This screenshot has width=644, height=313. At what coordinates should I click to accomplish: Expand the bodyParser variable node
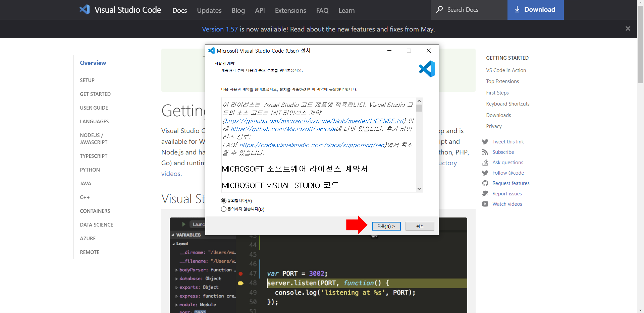point(176,270)
